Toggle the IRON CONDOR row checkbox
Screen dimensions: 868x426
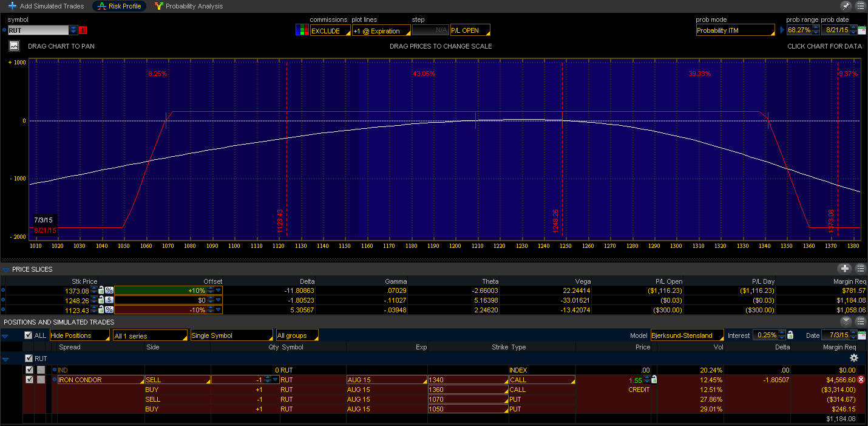coord(29,379)
